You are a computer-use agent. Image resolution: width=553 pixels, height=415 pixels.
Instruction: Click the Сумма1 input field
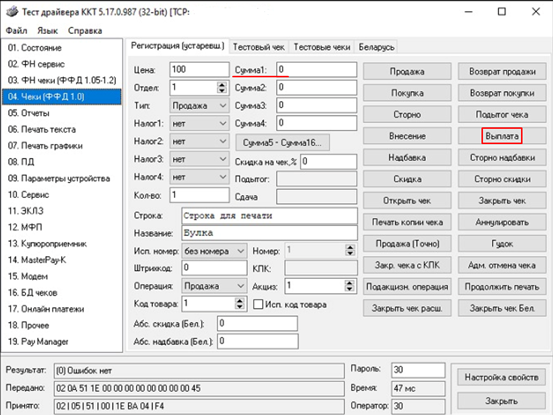coord(316,69)
